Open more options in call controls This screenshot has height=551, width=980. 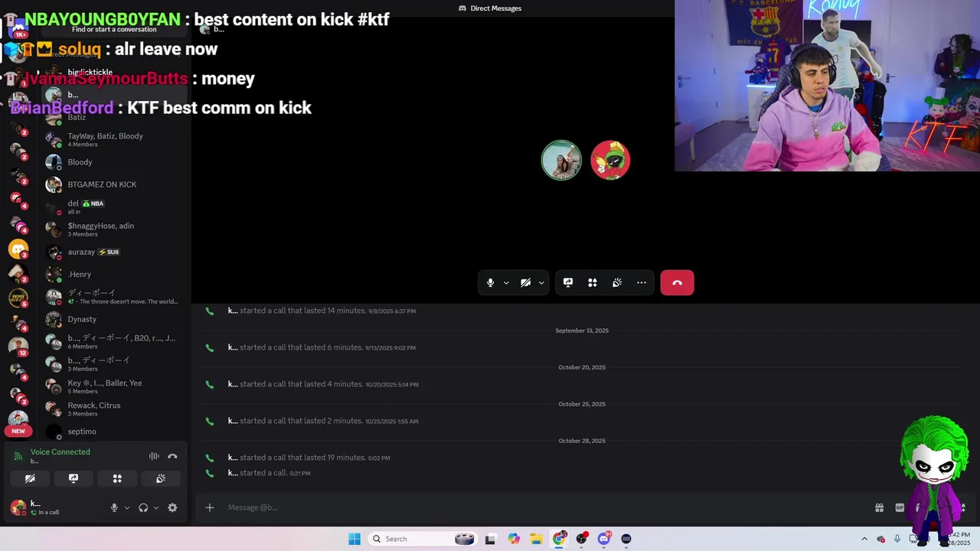coord(642,282)
